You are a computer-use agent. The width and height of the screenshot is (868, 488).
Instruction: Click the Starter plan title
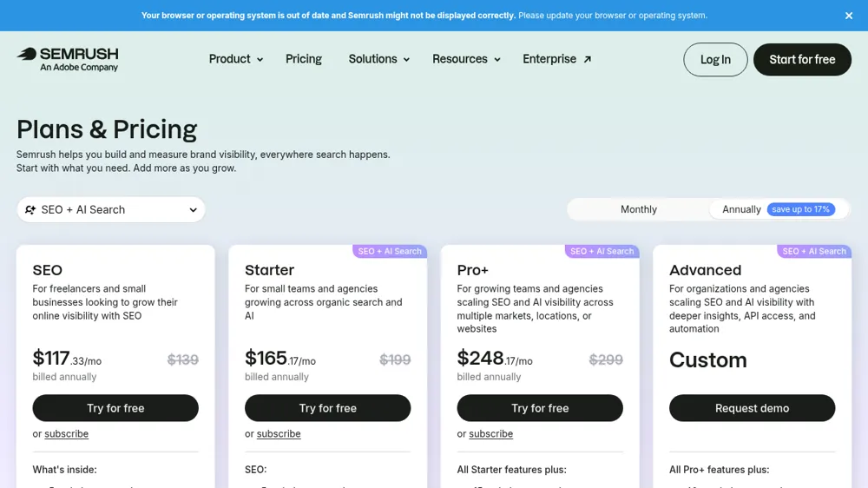tap(270, 270)
